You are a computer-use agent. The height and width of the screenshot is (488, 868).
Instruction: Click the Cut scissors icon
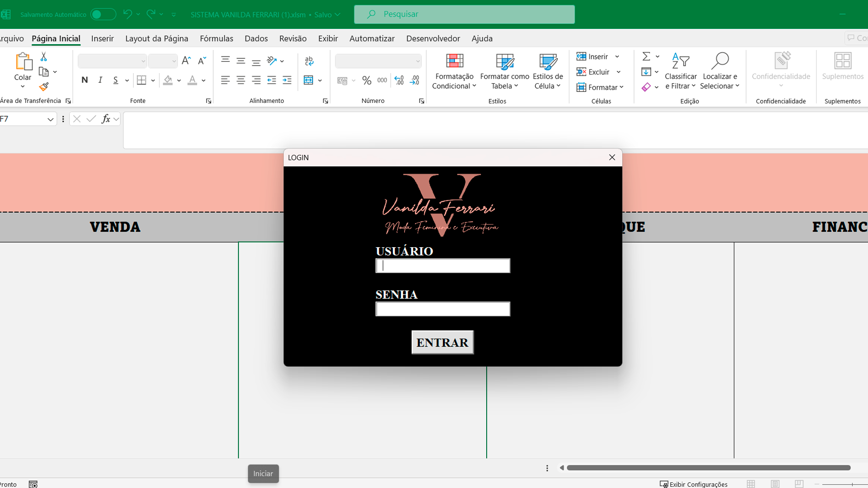tap(44, 57)
